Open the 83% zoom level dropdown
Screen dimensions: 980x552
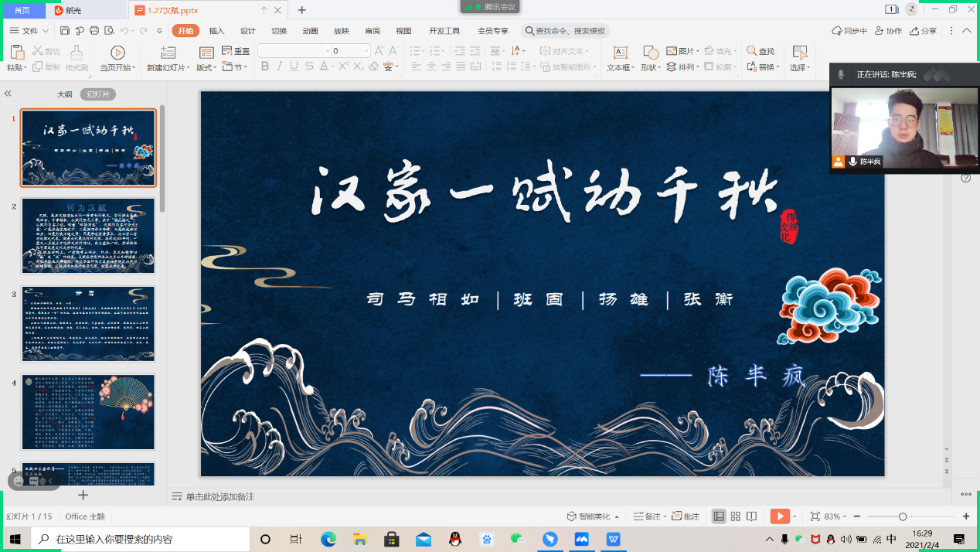pos(836,516)
